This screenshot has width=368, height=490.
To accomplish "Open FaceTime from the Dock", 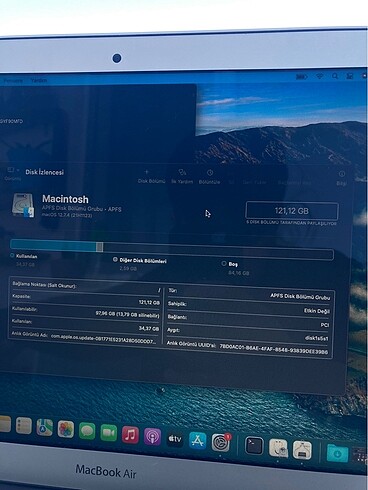I will 109,433.
